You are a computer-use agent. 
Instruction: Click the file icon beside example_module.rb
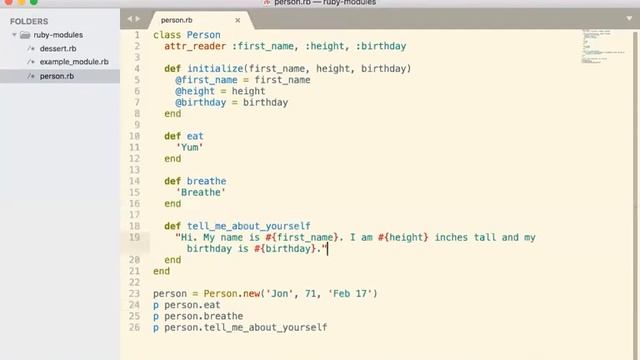[x=31, y=62]
